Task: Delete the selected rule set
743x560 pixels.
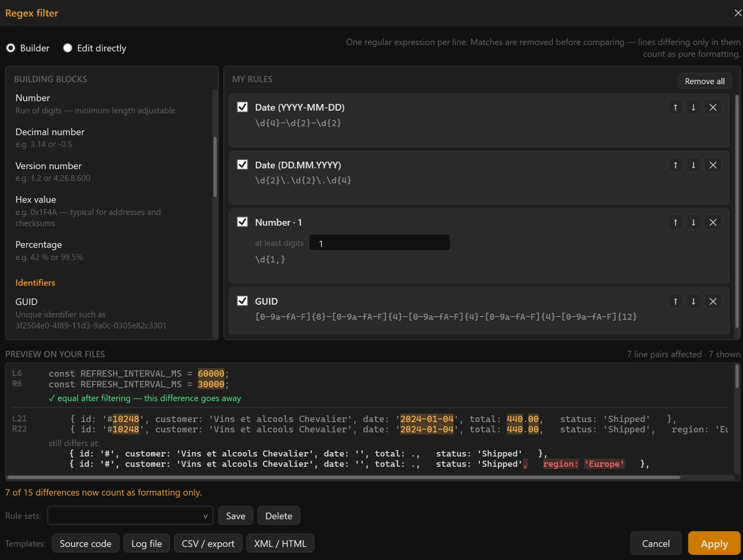Action: (x=279, y=516)
